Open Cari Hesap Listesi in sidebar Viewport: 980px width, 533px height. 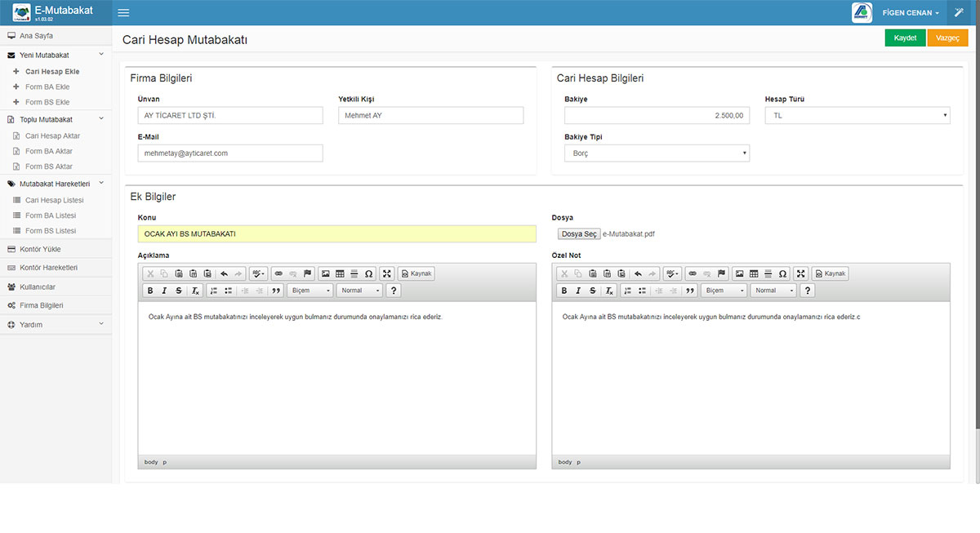[x=54, y=200]
